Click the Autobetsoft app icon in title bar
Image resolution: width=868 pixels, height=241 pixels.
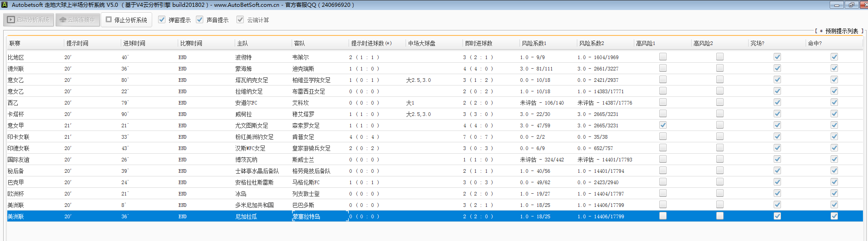5,5
